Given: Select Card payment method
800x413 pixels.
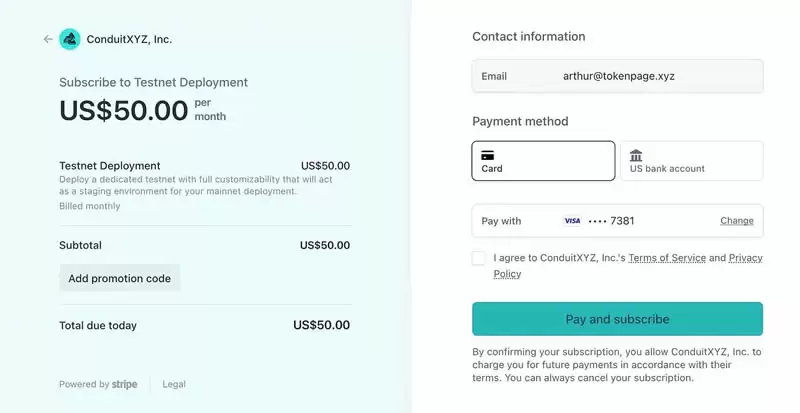Looking at the screenshot, I should click(543, 161).
